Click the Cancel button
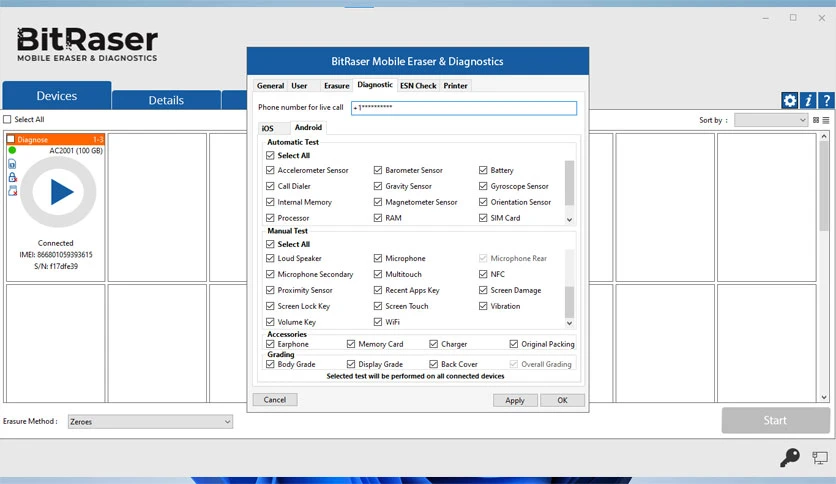Viewport: 836px width, 484px height. (x=275, y=400)
